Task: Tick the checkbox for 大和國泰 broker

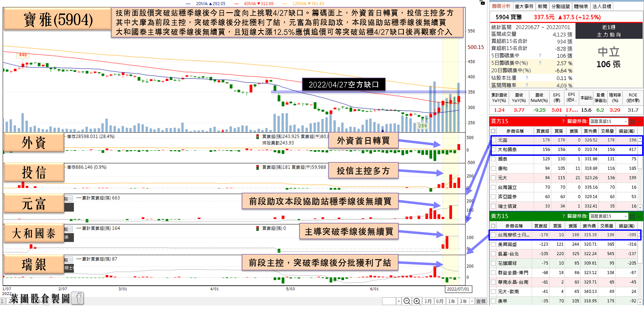Action: coord(493,150)
